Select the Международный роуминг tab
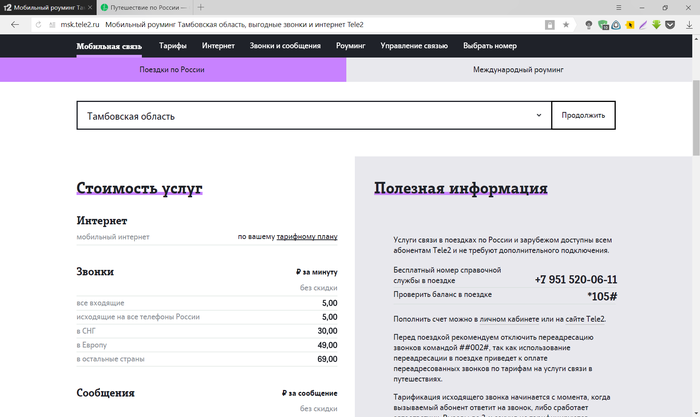This screenshot has width=700, height=417. [518, 70]
